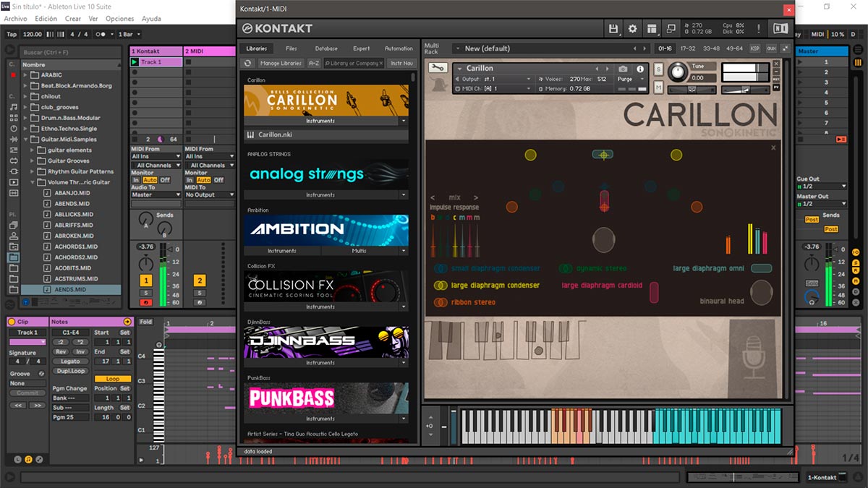Image resolution: width=868 pixels, height=488 pixels.
Task: Activate track 1 yellow activator button
Action: tap(146, 281)
